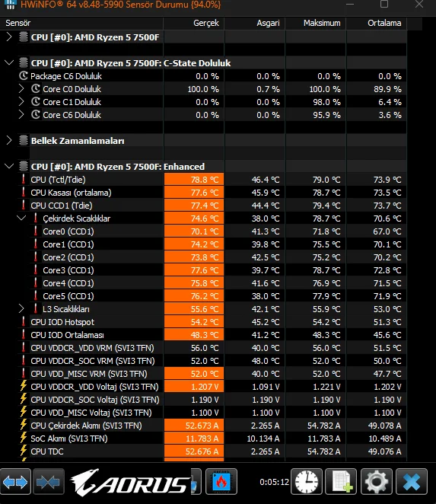Viewport: 436px width, 504px height.
Task: Click clock icon of Core C6 Doluluk
Action: pos(36,115)
